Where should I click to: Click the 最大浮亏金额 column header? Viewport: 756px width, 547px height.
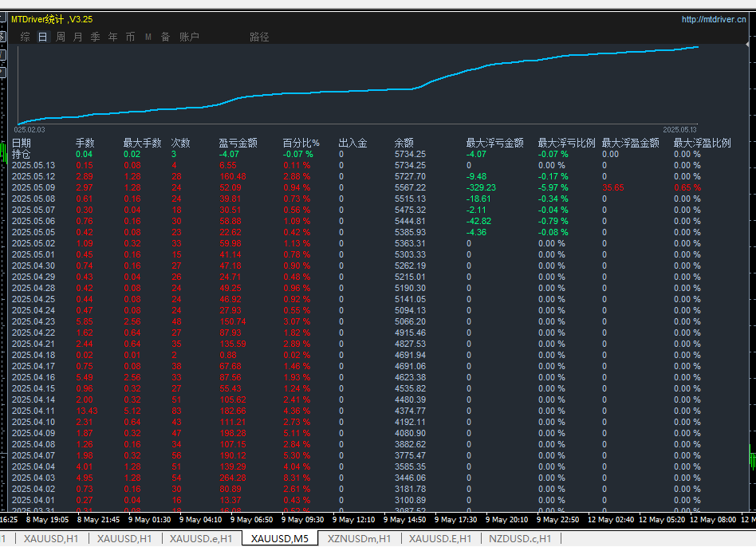pyautogui.click(x=494, y=144)
